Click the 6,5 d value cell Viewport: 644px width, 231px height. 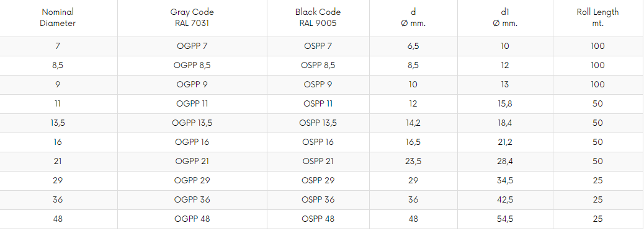413,46
